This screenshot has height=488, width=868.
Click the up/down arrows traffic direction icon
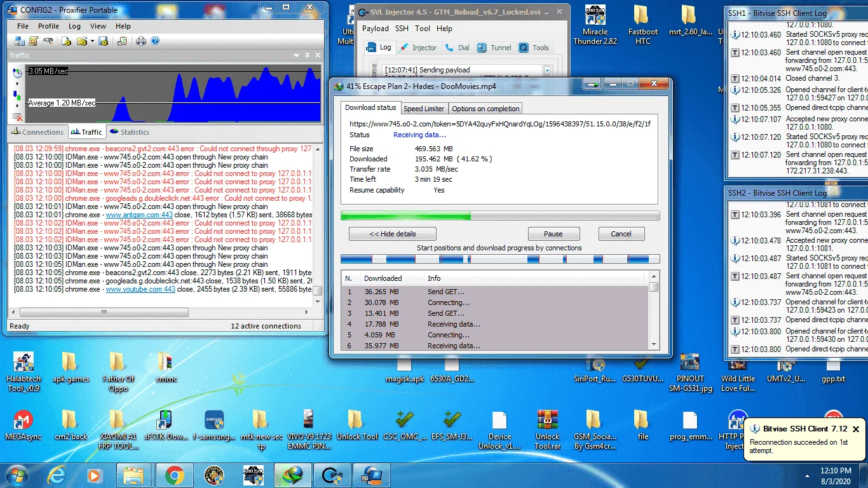click(17, 95)
